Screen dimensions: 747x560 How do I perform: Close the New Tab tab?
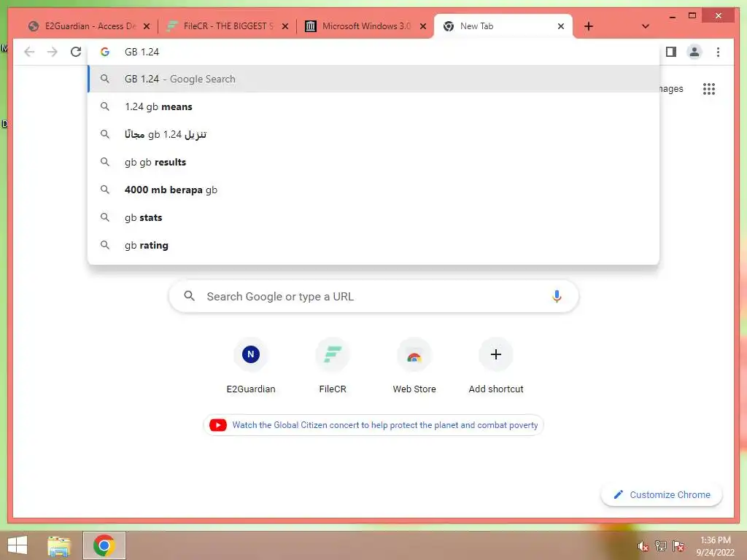[x=561, y=26]
